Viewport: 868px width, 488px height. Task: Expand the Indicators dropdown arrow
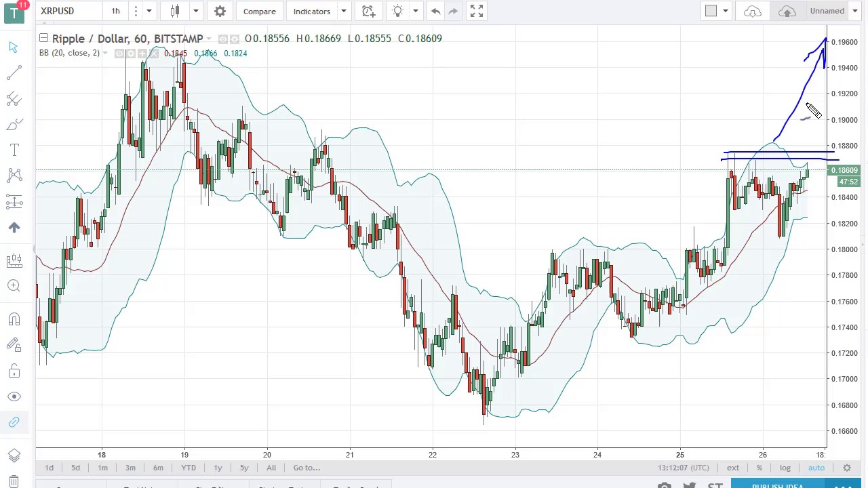[344, 11]
